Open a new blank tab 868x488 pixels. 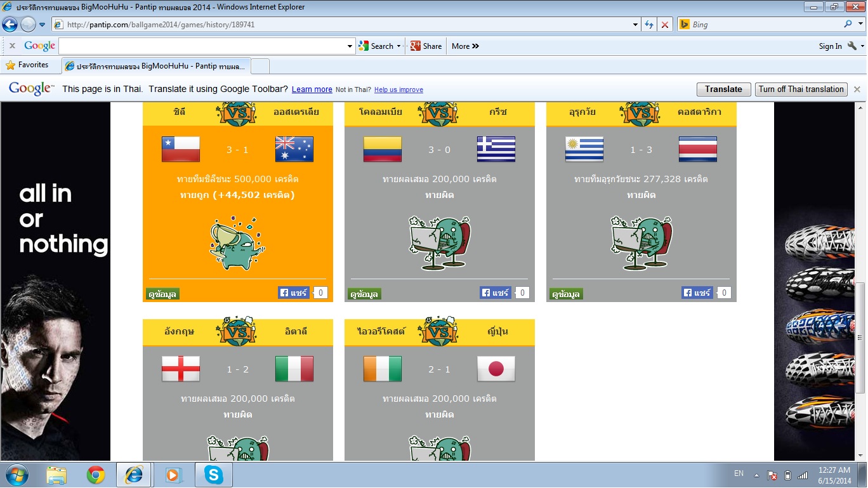coord(260,66)
